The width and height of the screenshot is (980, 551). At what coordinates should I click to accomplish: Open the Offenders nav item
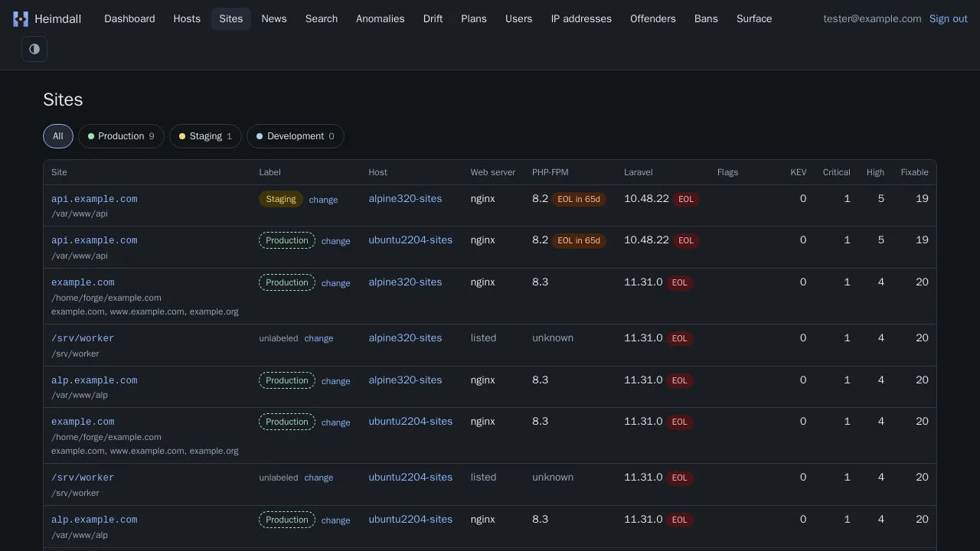click(x=652, y=19)
